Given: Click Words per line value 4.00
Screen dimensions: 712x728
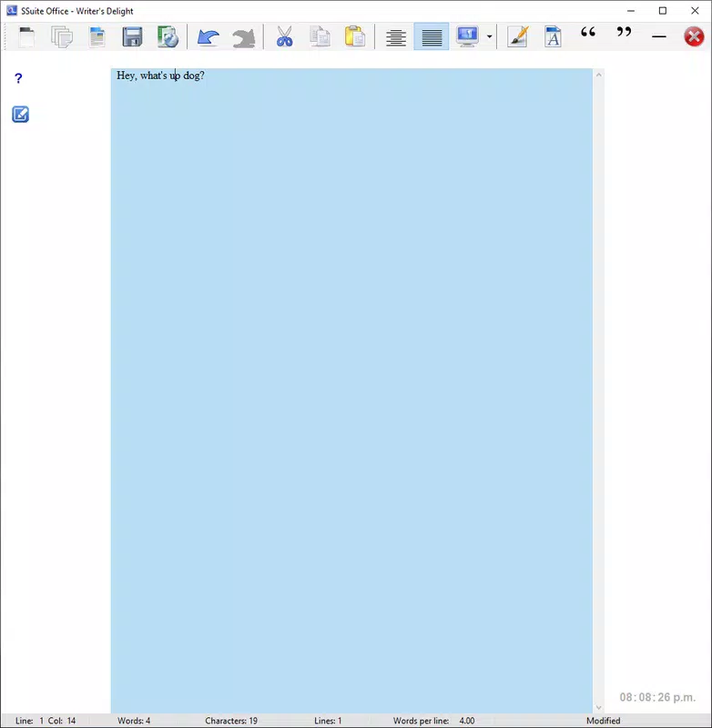Looking at the screenshot, I should coord(467,721).
